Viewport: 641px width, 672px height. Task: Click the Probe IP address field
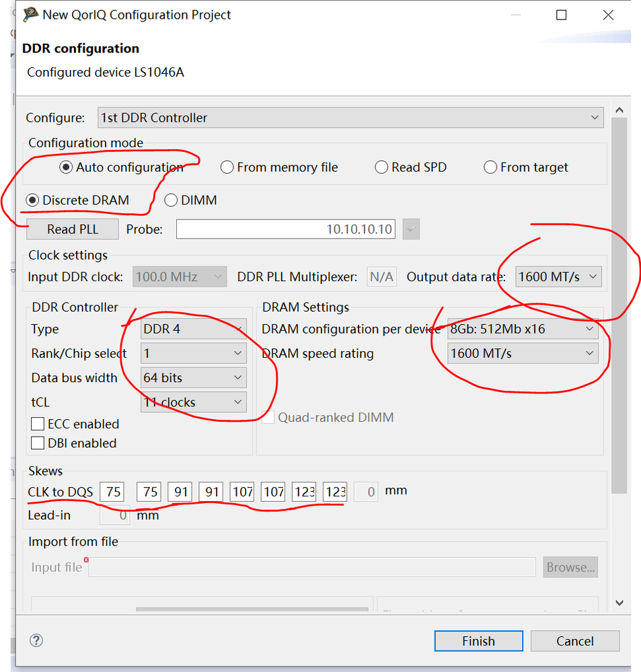click(286, 229)
